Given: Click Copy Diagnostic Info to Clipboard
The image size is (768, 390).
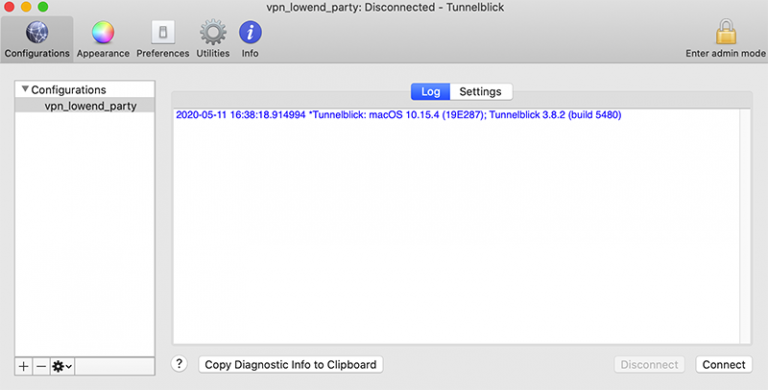Looking at the screenshot, I should point(290,365).
